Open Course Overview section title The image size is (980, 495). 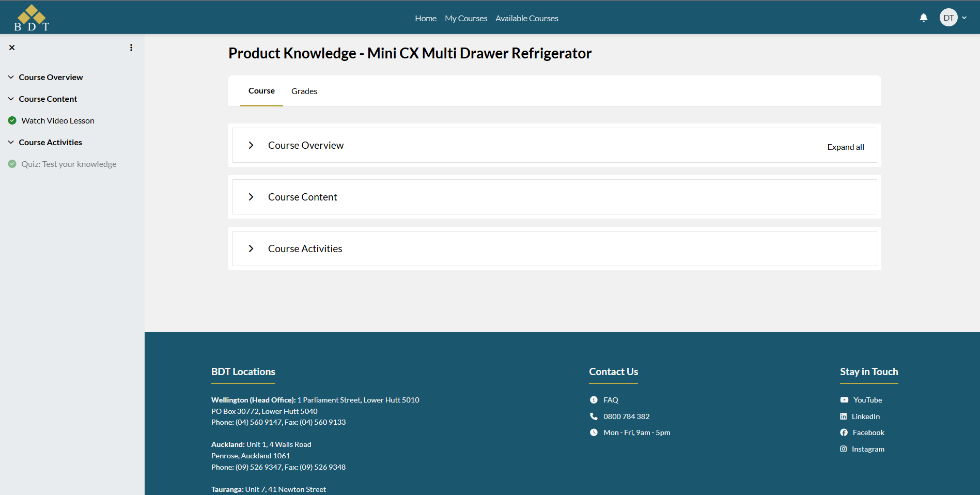[306, 145]
